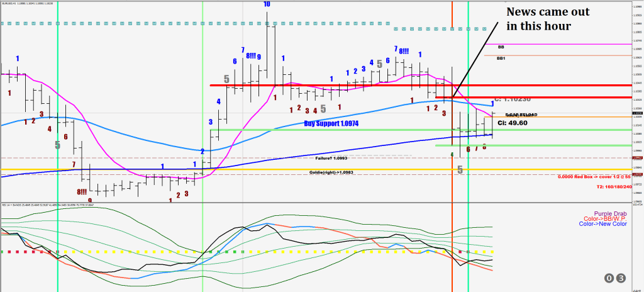Select the Ci: 49.60 readout
The image size is (644, 292).
pyautogui.click(x=512, y=123)
